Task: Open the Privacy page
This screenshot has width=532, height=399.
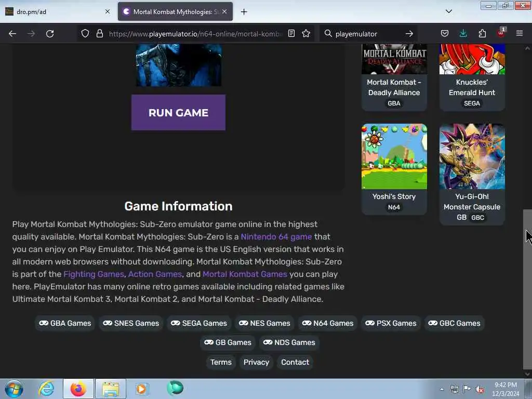Action: (x=256, y=362)
